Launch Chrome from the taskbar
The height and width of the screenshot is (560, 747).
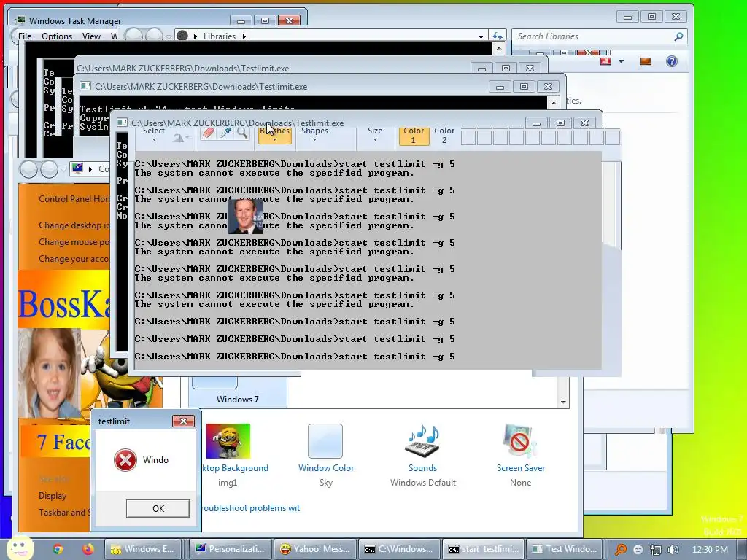[x=58, y=549]
